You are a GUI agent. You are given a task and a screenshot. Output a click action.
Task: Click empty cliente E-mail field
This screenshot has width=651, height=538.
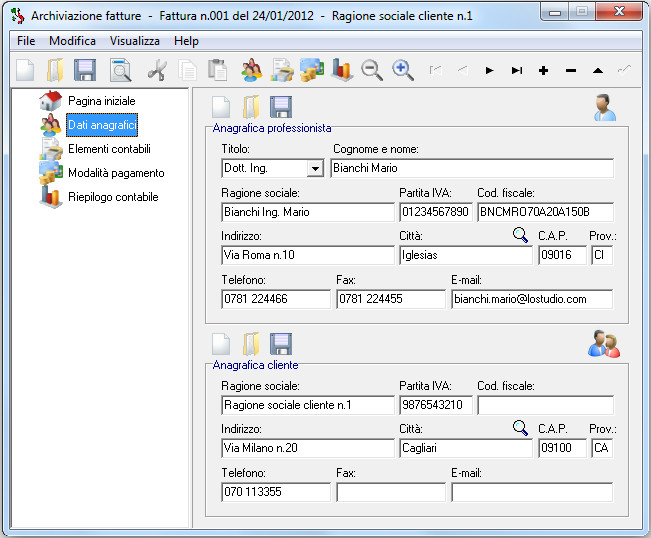point(532,492)
